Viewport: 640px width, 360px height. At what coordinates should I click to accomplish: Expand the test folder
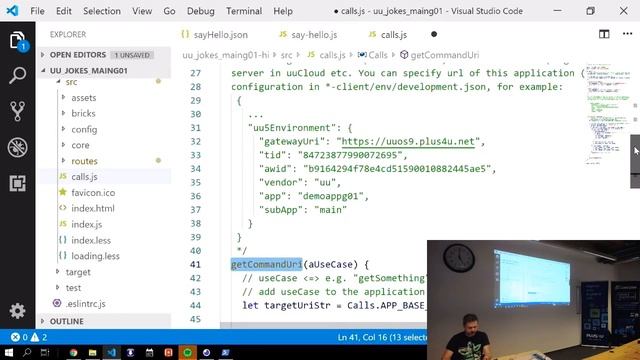click(73, 288)
